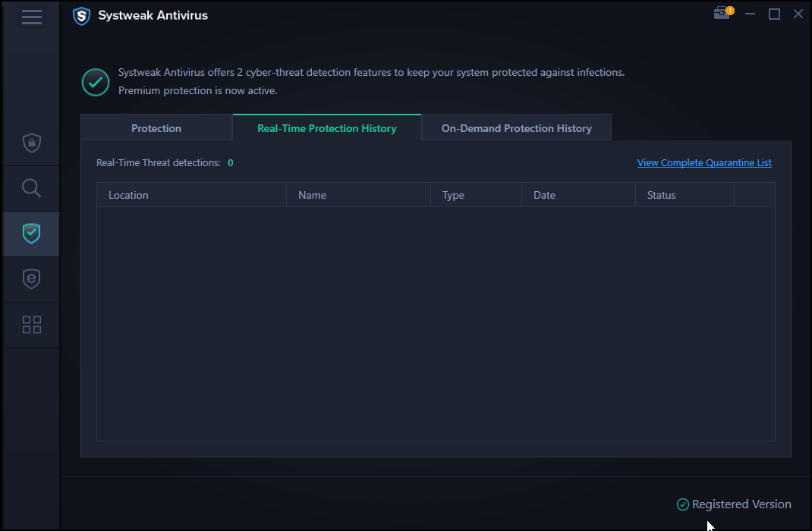
Task: Switch to the On-Demand Protection History tab
Action: point(516,127)
